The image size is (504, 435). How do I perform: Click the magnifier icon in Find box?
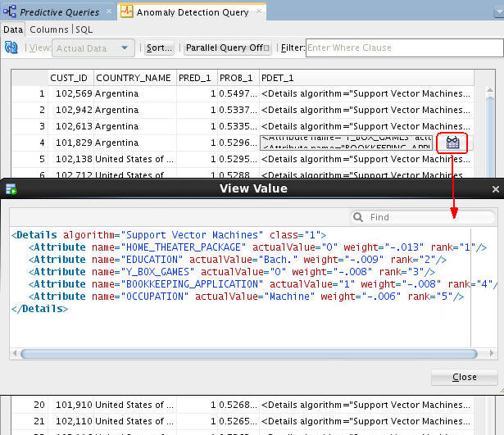coord(359,217)
